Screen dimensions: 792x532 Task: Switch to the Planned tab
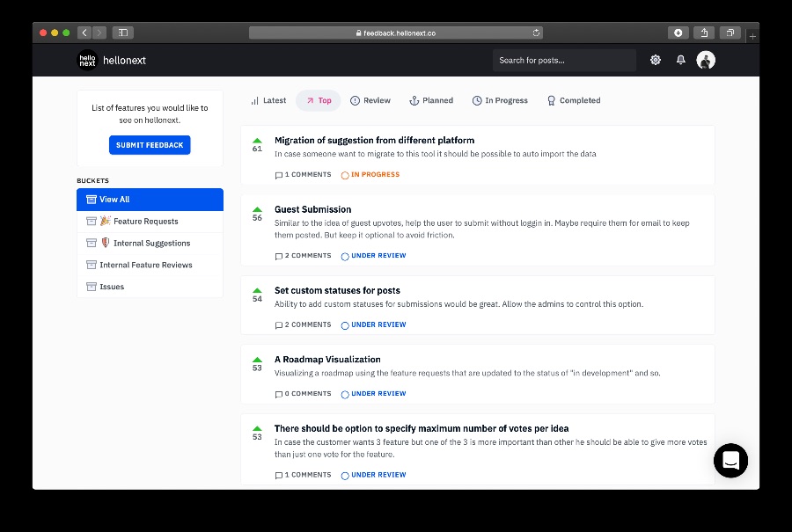[x=431, y=100]
